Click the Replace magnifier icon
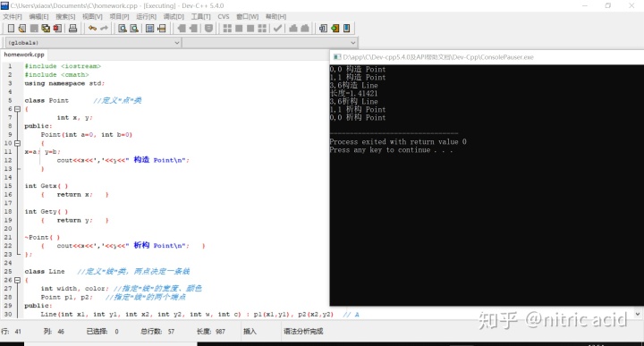This screenshot has width=644, height=346. pyautogui.click(x=134, y=29)
